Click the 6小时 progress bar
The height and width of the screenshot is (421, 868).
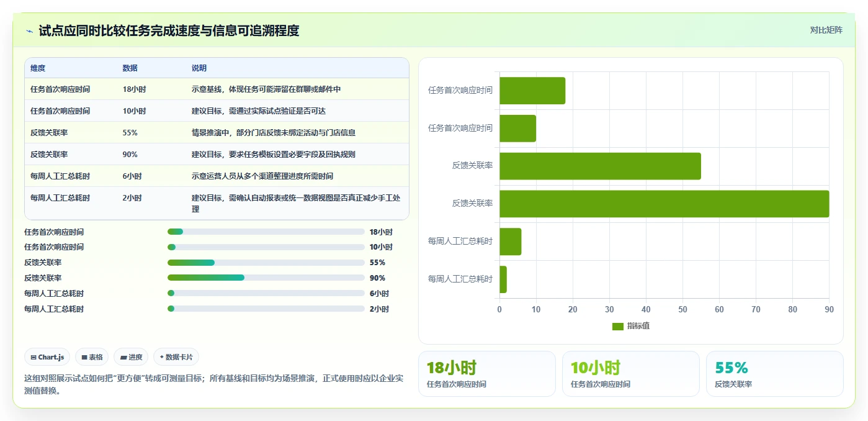click(x=266, y=293)
